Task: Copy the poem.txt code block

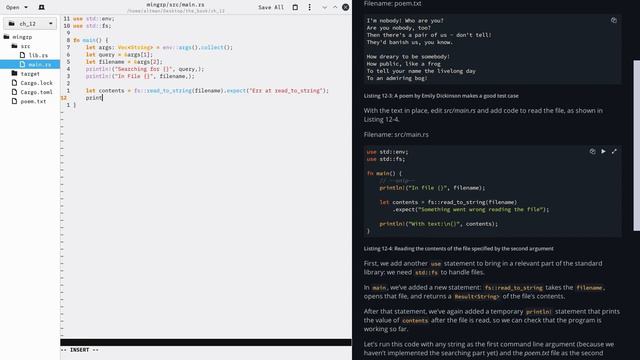Action: click(613, 20)
